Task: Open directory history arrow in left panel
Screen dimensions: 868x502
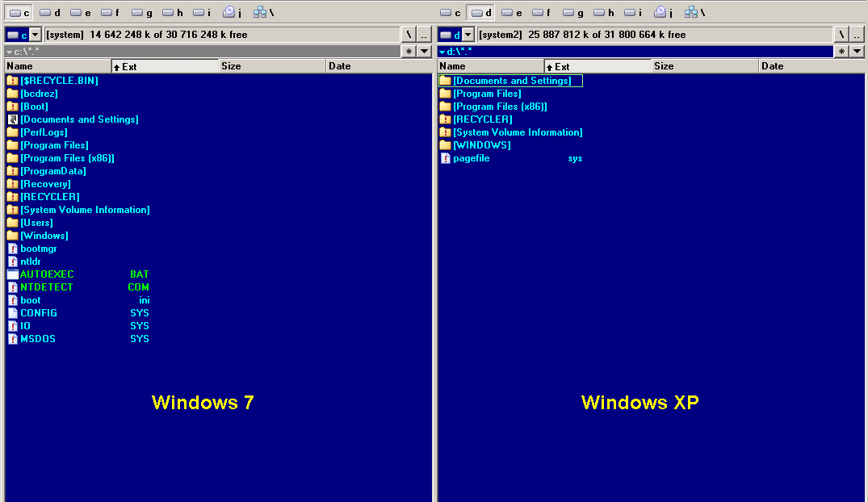Action: click(424, 52)
